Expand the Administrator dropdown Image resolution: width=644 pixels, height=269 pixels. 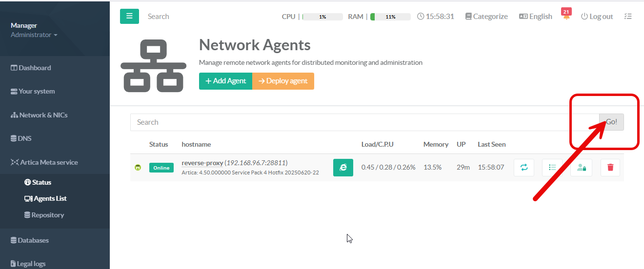point(34,35)
